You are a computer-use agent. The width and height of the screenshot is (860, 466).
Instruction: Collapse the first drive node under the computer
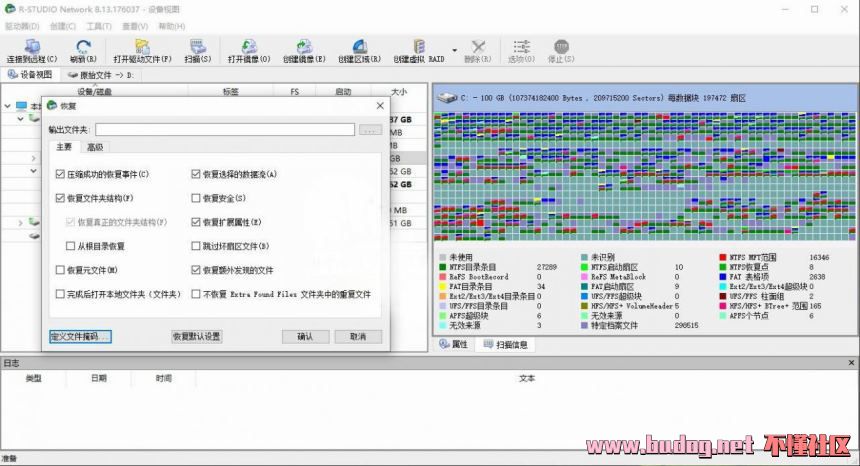[20, 118]
